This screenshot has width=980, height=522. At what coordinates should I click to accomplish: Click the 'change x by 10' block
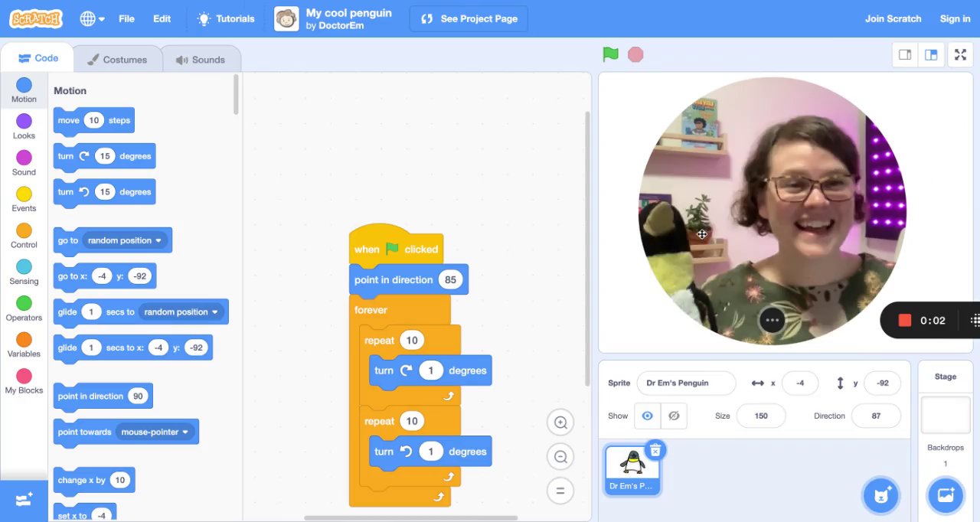pyautogui.click(x=94, y=480)
